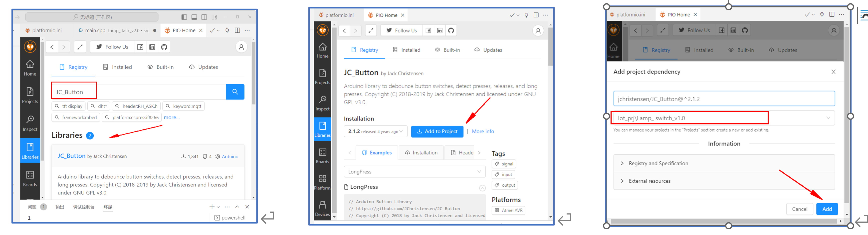Image resolution: width=868 pixels, height=235 pixels.
Task: Click Cancel in the dependency dialog
Action: [800, 209]
